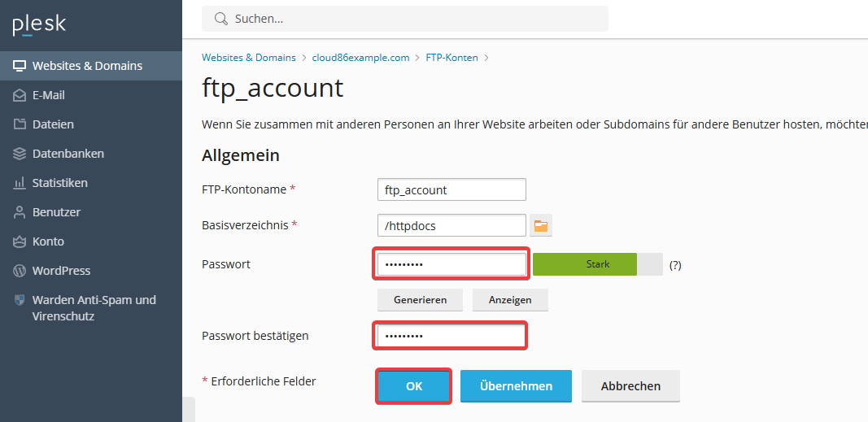
Task: Click Anzeigen to show the password
Action: [510, 300]
